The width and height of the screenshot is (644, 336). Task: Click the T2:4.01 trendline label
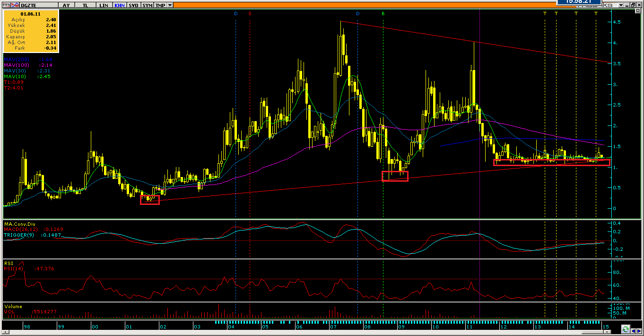pyautogui.click(x=13, y=88)
